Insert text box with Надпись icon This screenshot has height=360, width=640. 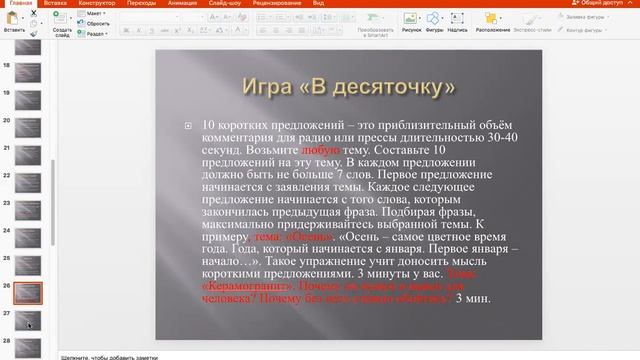tap(457, 18)
